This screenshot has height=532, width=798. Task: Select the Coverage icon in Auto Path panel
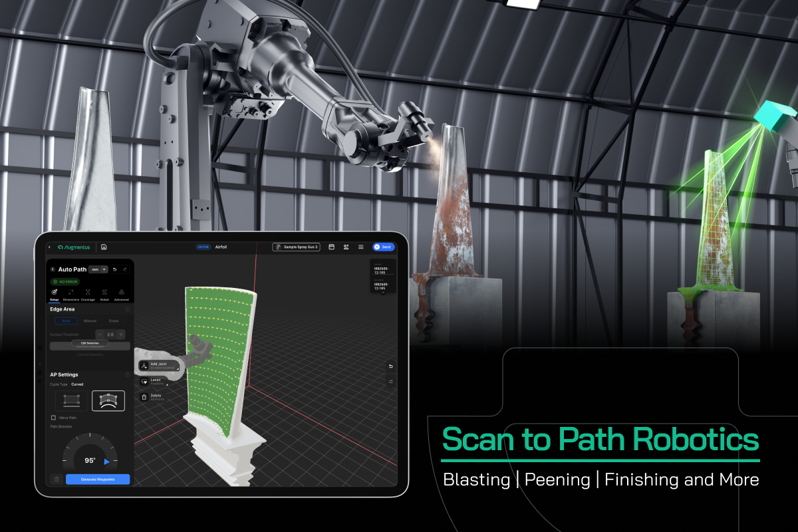pos(88,293)
